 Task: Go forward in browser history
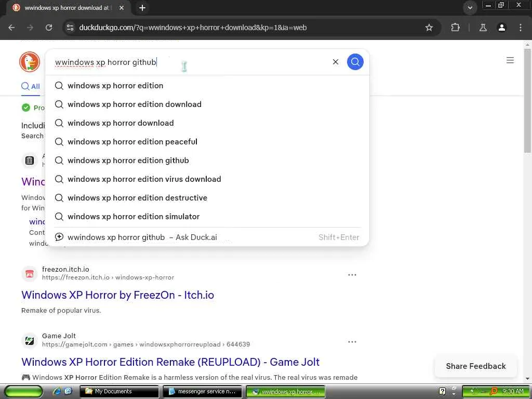click(x=30, y=28)
